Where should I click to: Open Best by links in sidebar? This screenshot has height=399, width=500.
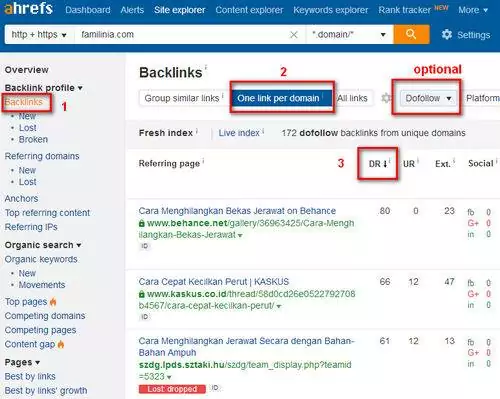tap(30, 376)
